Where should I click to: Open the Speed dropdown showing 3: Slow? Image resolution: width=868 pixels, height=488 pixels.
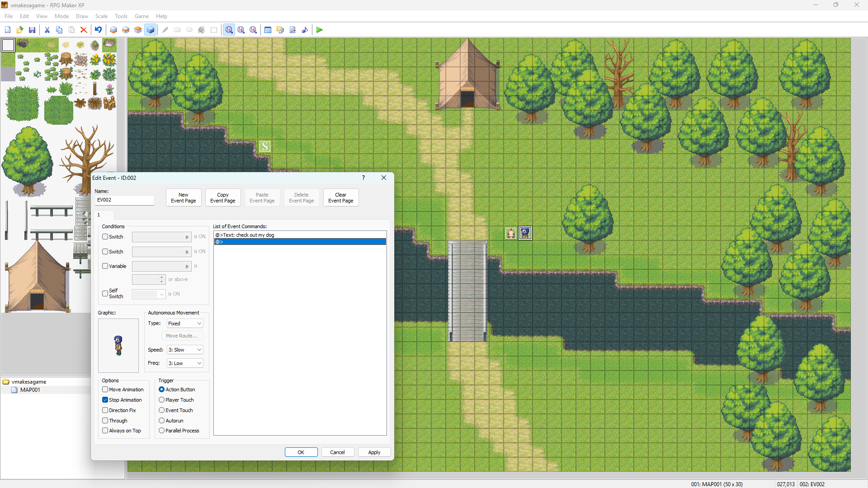(185, 350)
